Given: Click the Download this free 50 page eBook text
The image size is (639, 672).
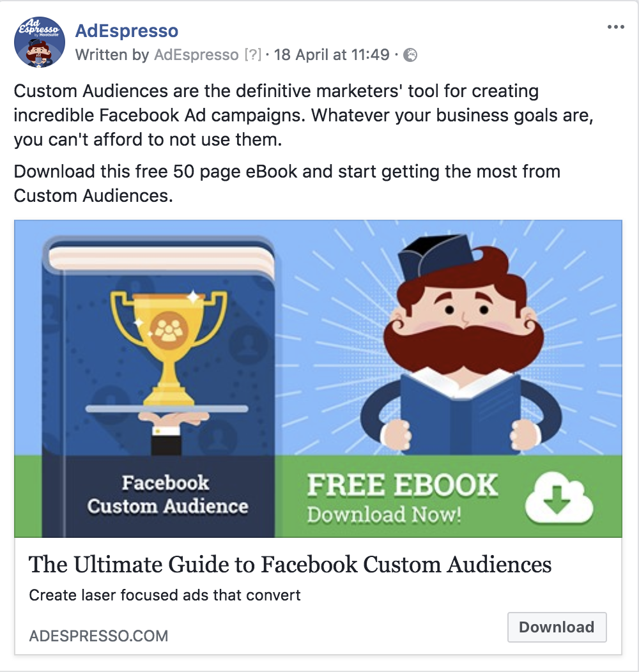Looking at the screenshot, I should coord(287,183).
